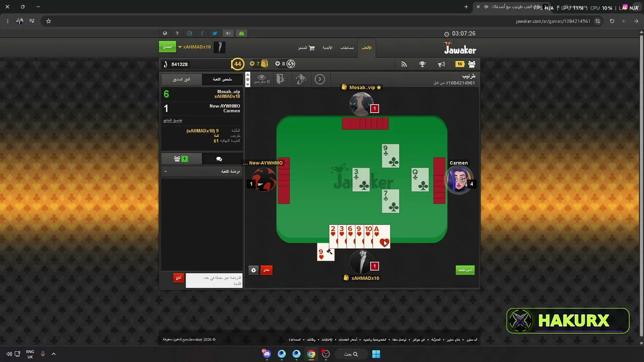Viewport: 644px width, 362px height.
Task: Click the Jawaker logo
Action: 460,48
